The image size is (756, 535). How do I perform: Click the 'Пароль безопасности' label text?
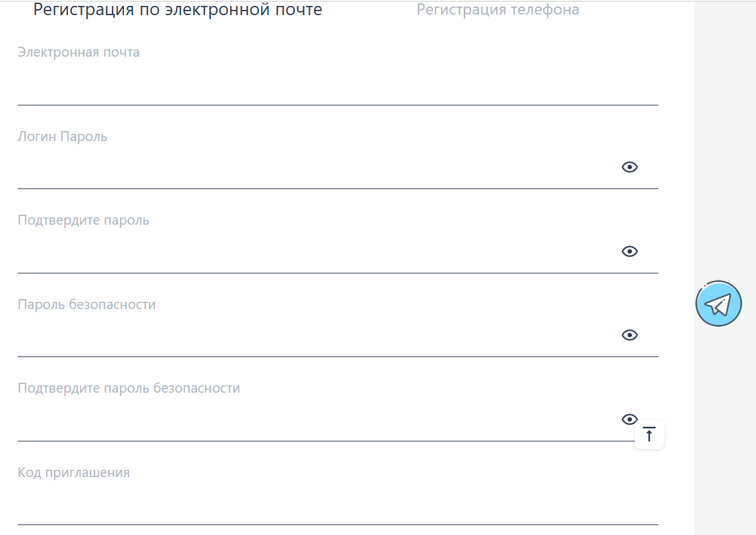click(x=86, y=304)
